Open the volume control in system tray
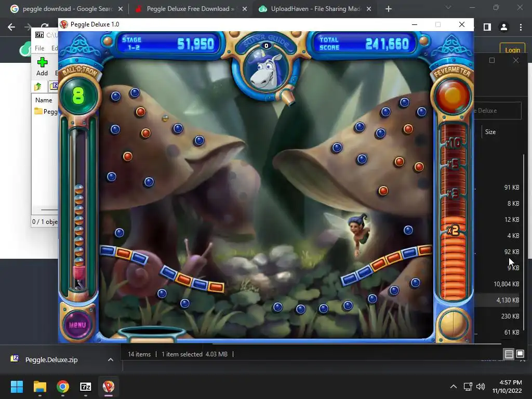 click(x=481, y=387)
